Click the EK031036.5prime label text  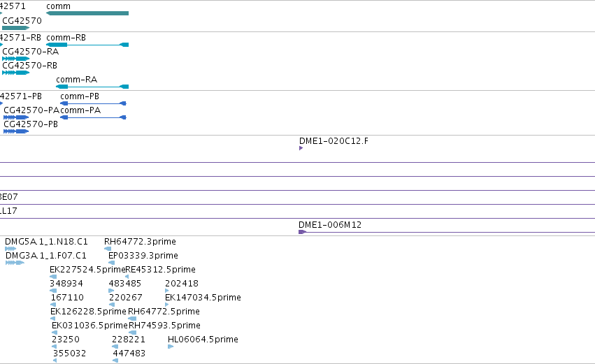tap(89, 326)
